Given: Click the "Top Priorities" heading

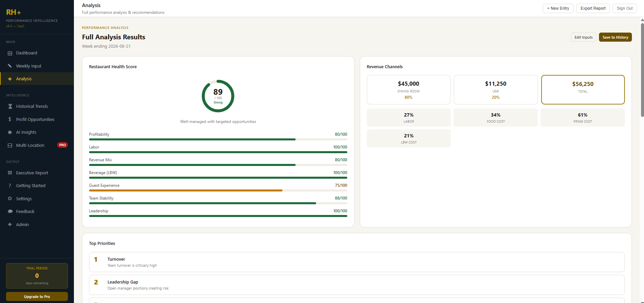Looking at the screenshot, I should 102,244.
